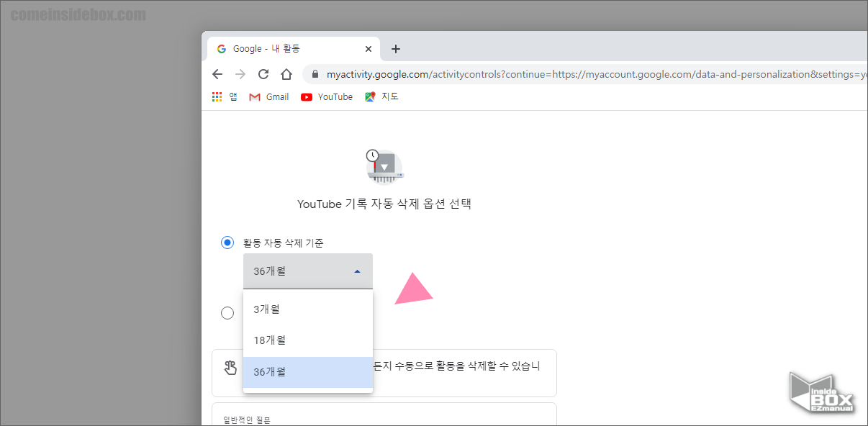Click the browser forward arrow
The height and width of the screenshot is (426, 868).
(x=240, y=74)
